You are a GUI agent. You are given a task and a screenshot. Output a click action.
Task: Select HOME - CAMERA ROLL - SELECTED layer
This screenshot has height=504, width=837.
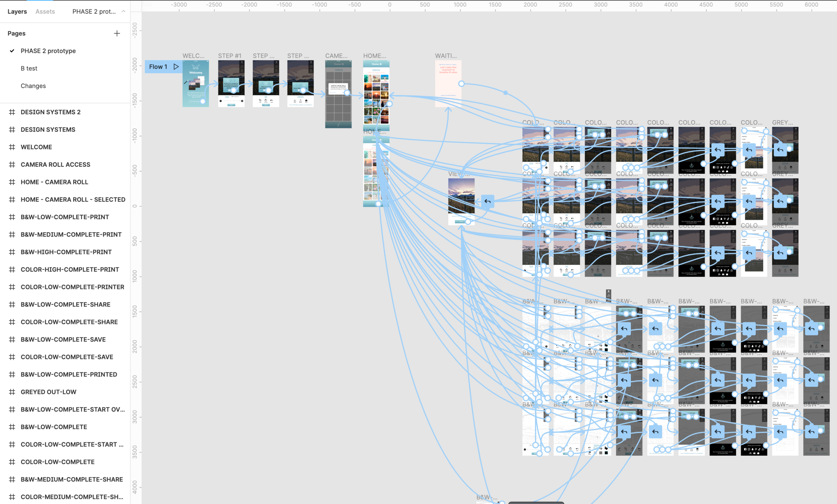coord(73,199)
